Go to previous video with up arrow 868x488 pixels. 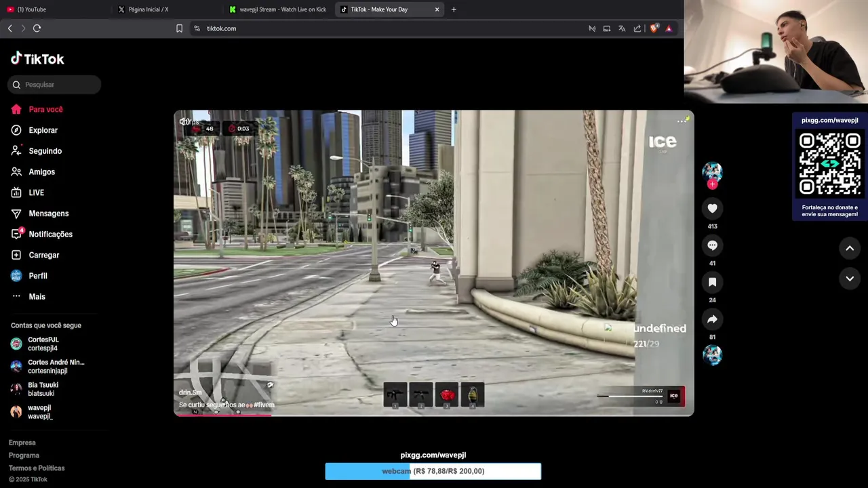(x=850, y=249)
